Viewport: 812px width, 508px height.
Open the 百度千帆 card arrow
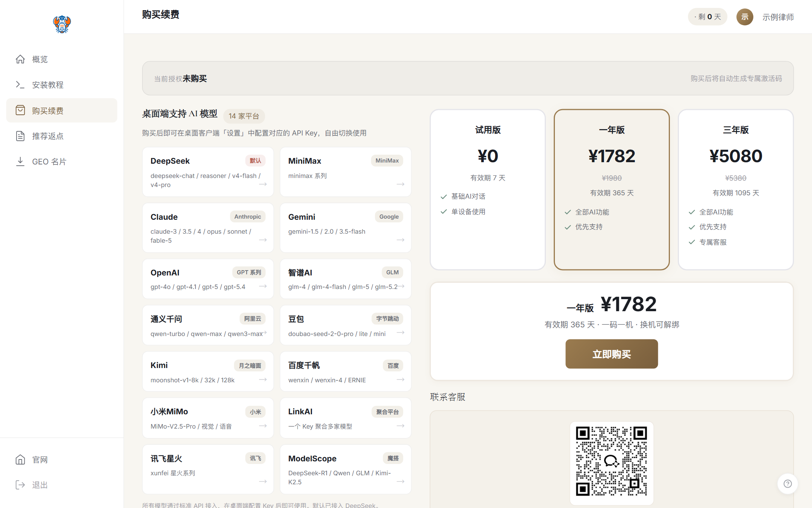(400, 380)
